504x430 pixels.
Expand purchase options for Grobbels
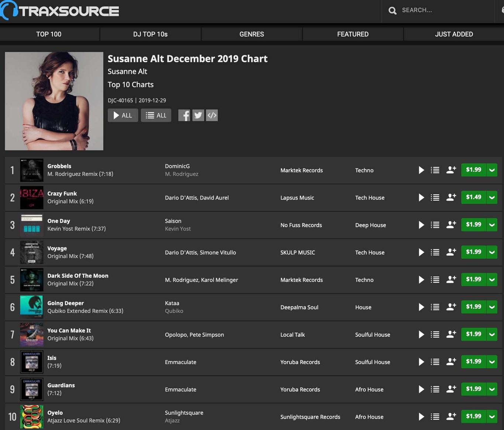tap(492, 170)
